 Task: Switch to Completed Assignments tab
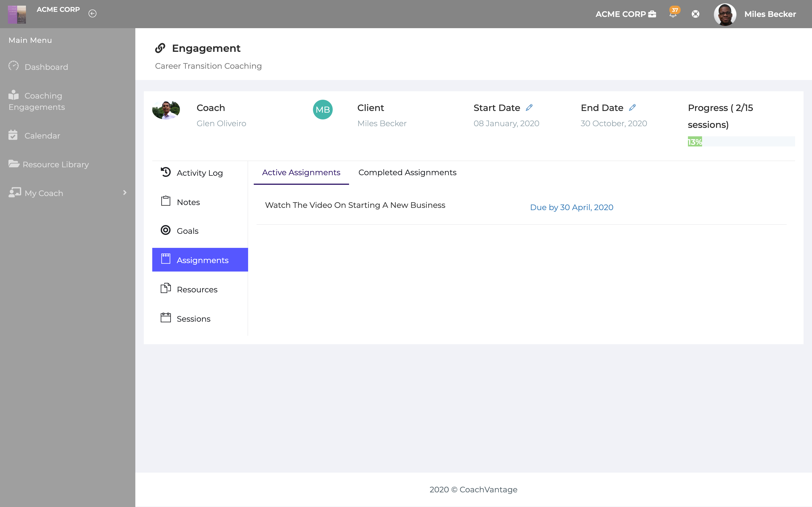pyautogui.click(x=407, y=172)
